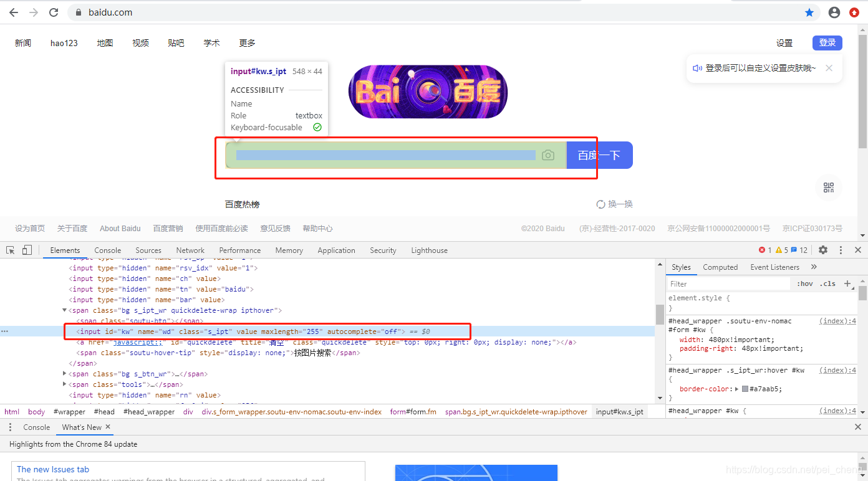Click the About Baidu footer link
The height and width of the screenshot is (481, 868).
[120, 229]
